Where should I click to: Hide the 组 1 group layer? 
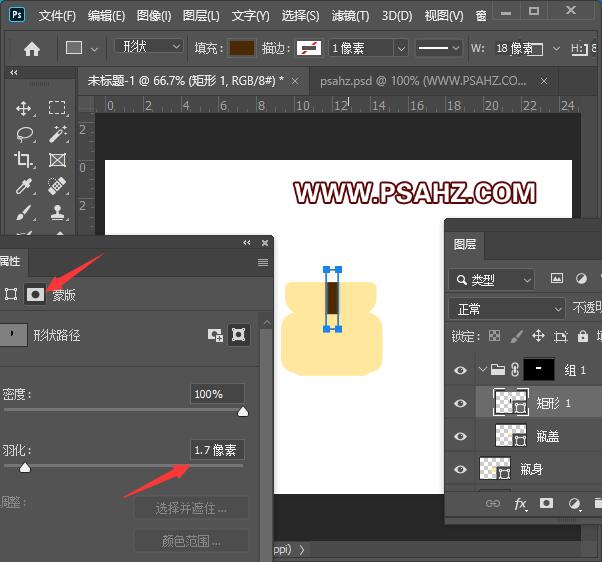click(x=460, y=370)
